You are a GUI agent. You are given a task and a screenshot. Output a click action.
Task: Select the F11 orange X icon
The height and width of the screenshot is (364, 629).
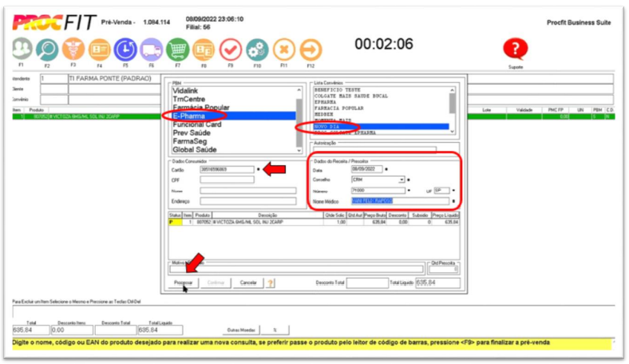[284, 49]
